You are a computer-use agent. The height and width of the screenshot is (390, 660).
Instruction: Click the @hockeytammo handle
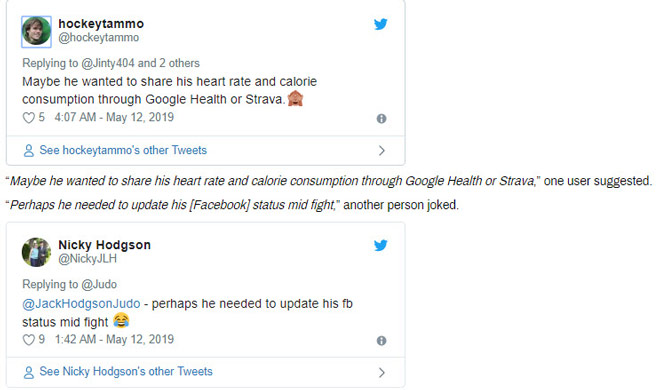[98, 38]
